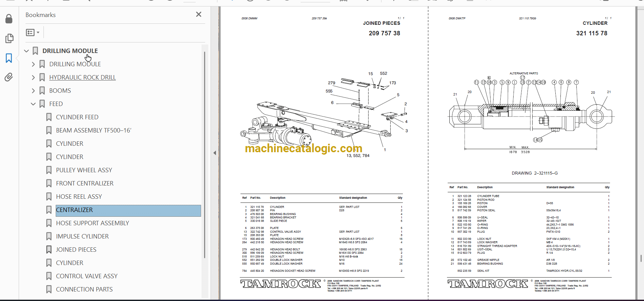
Task: Click the SEAL KIT row in parts table
Action: [x=529, y=271]
